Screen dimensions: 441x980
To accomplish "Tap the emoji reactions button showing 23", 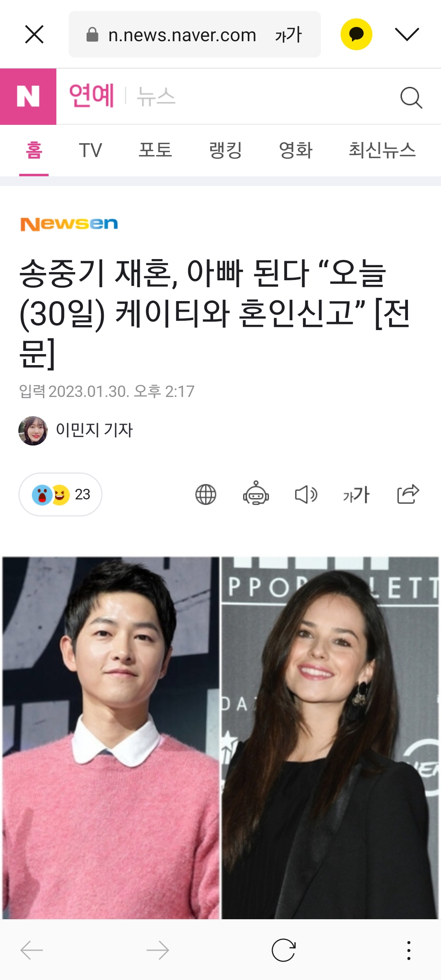I will pyautogui.click(x=60, y=494).
